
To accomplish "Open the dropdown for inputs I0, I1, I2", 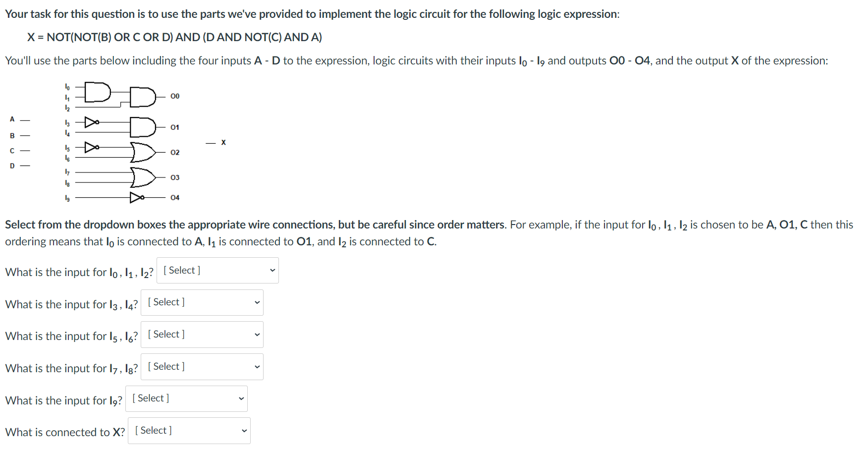I will pyautogui.click(x=217, y=270).
